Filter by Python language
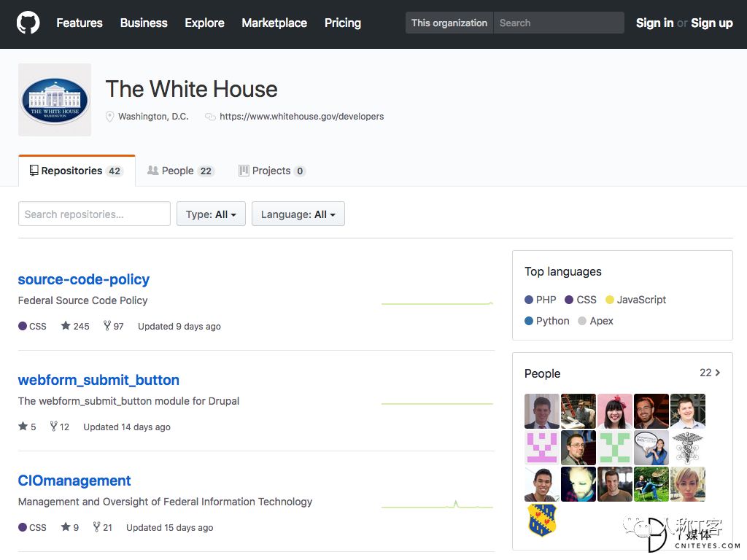The width and height of the screenshot is (747, 560). pyautogui.click(x=547, y=321)
